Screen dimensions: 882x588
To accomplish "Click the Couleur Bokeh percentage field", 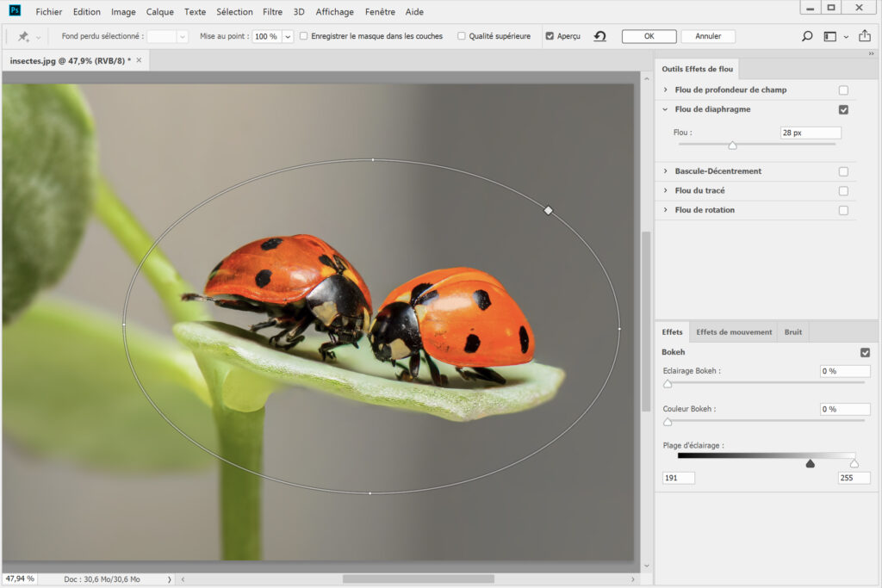I will pyautogui.click(x=845, y=409).
